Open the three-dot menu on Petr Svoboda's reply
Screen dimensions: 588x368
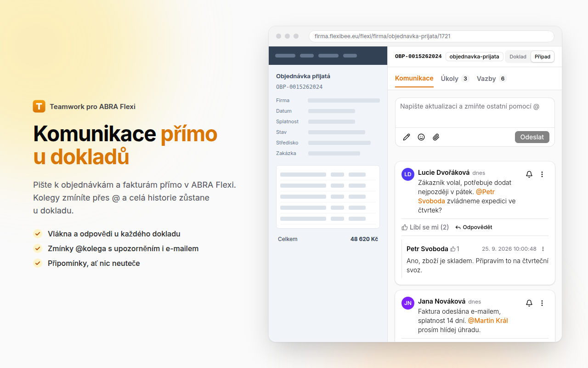pos(543,249)
